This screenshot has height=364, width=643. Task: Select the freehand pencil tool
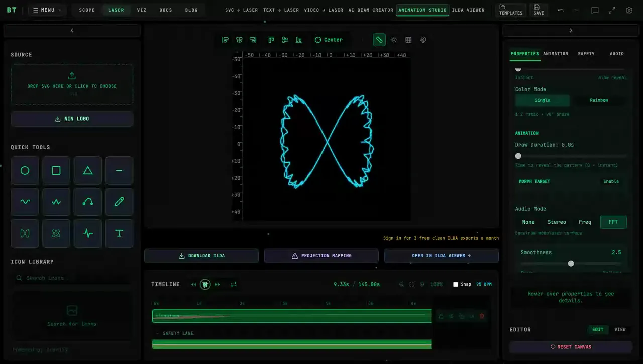click(x=119, y=202)
